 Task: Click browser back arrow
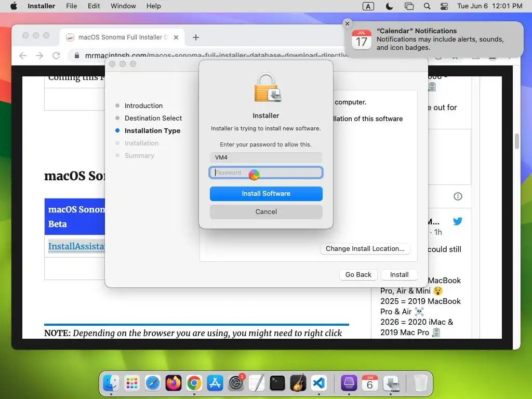23,56
